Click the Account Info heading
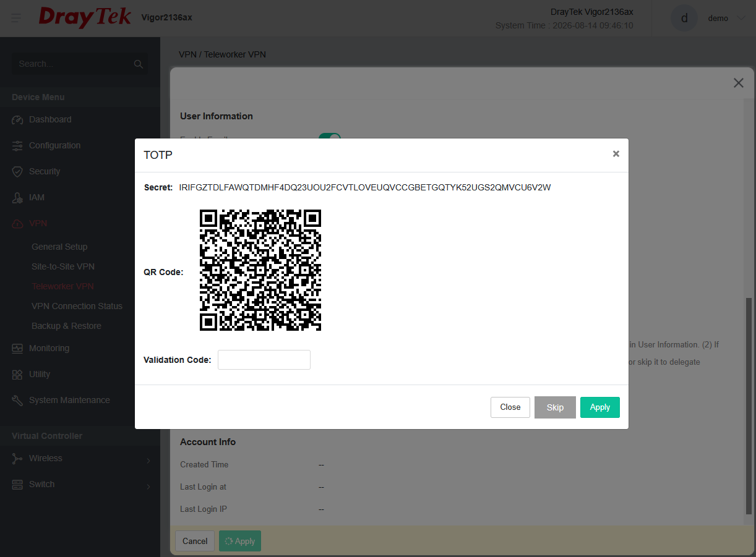756x557 pixels. tap(208, 442)
